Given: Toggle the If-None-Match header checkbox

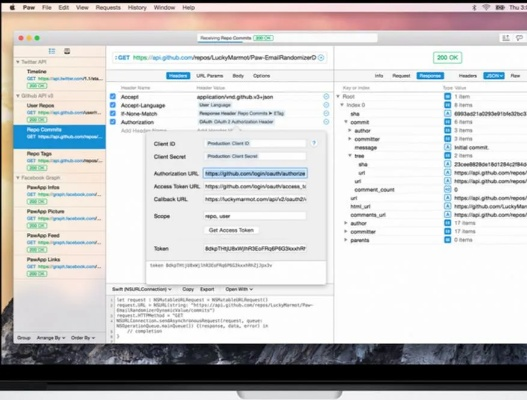Looking at the screenshot, I should point(113,113).
